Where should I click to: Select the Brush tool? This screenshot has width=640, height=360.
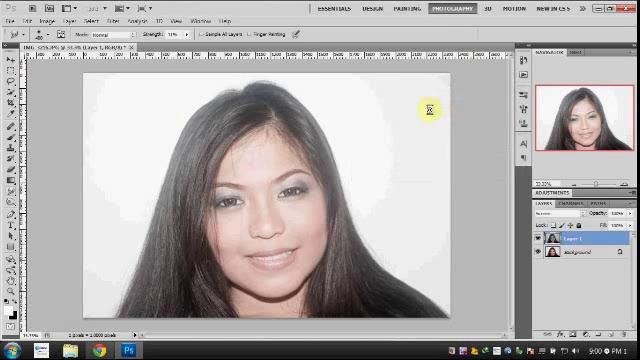pyautogui.click(x=11, y=137)
